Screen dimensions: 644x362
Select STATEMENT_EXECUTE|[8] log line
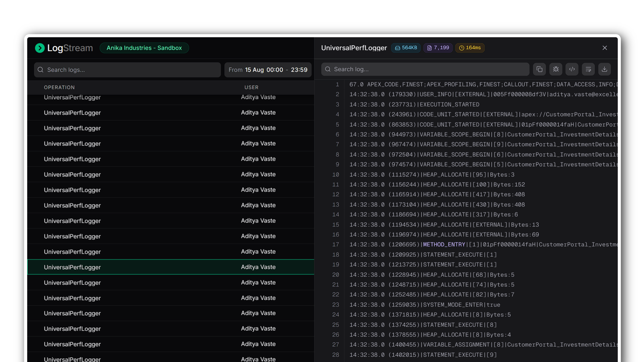tap(423, 325)
